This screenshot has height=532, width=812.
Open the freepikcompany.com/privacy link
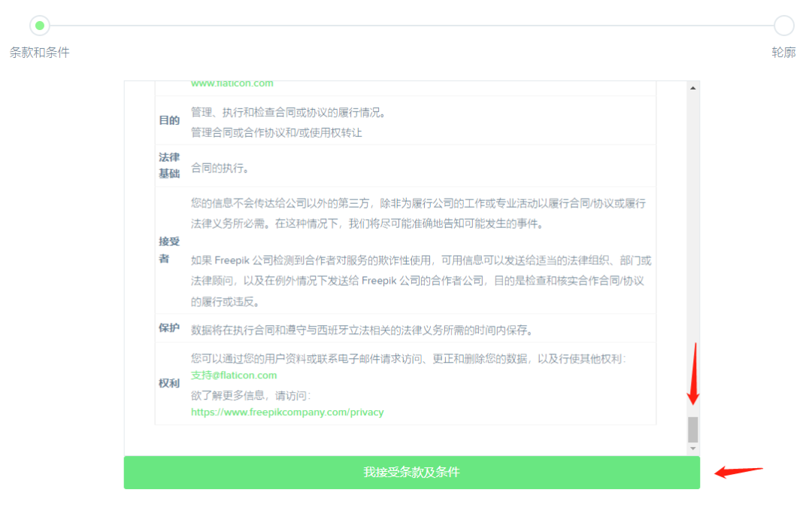(x=287, y=412)
